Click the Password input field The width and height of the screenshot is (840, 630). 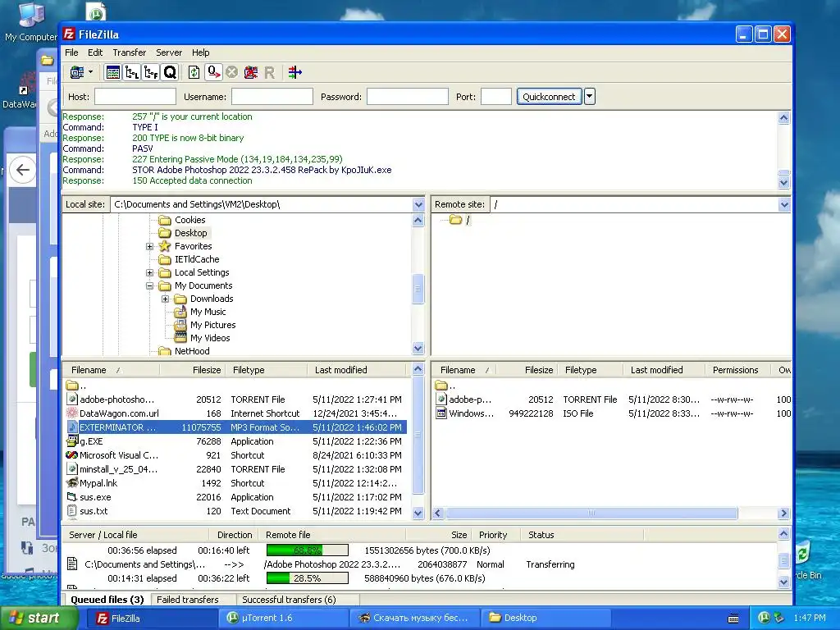[x=407, y=97]
